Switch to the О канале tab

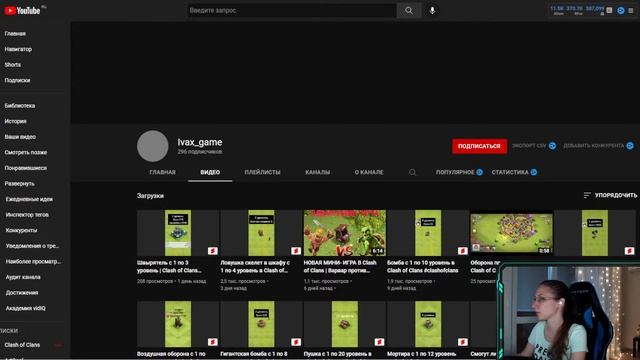pyautogui.click(x=369, y=172)
